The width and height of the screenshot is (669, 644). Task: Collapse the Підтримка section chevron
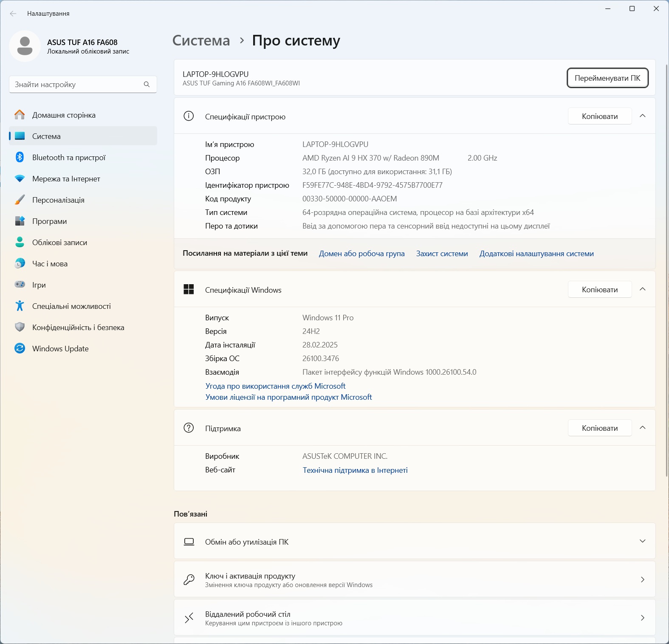point(643,428)
